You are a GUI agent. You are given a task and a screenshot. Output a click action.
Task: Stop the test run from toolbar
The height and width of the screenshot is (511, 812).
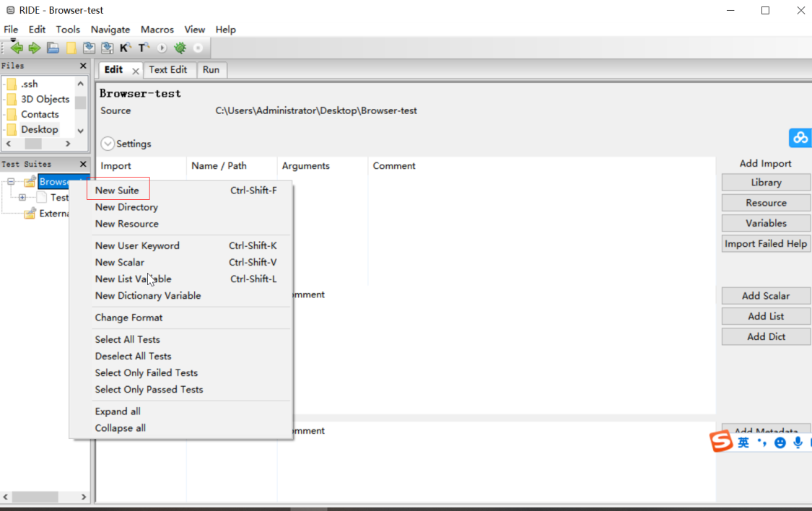click(x=198, y=48)
